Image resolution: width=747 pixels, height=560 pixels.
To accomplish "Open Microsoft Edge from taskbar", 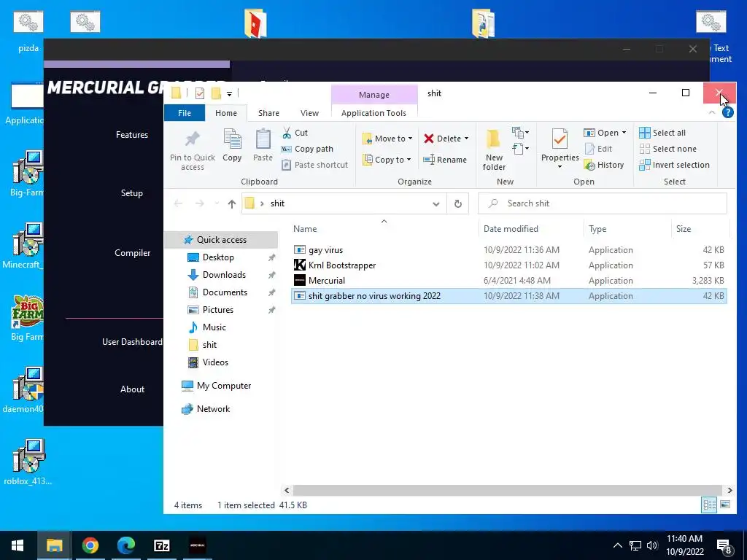I will coord(125,545).
